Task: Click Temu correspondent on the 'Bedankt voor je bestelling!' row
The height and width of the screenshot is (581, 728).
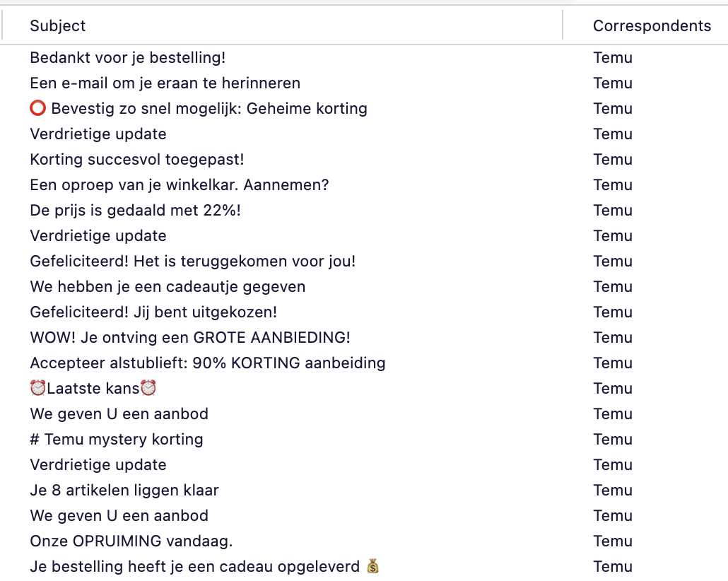Action: tap(613, 58)
